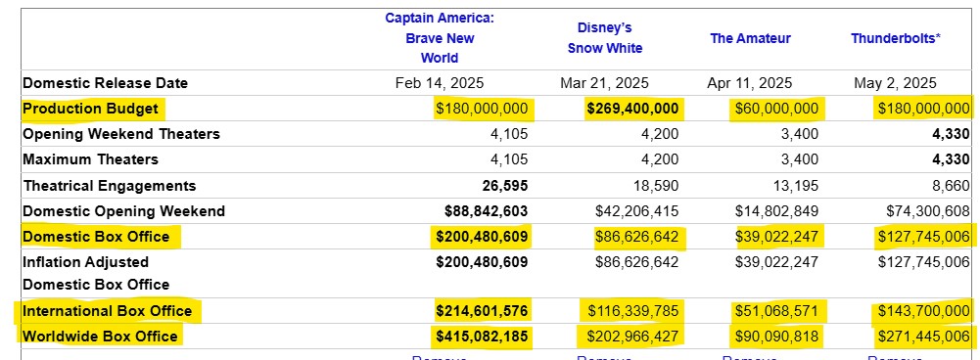Select the Worldwide Box Office row label

pos(101,337)
